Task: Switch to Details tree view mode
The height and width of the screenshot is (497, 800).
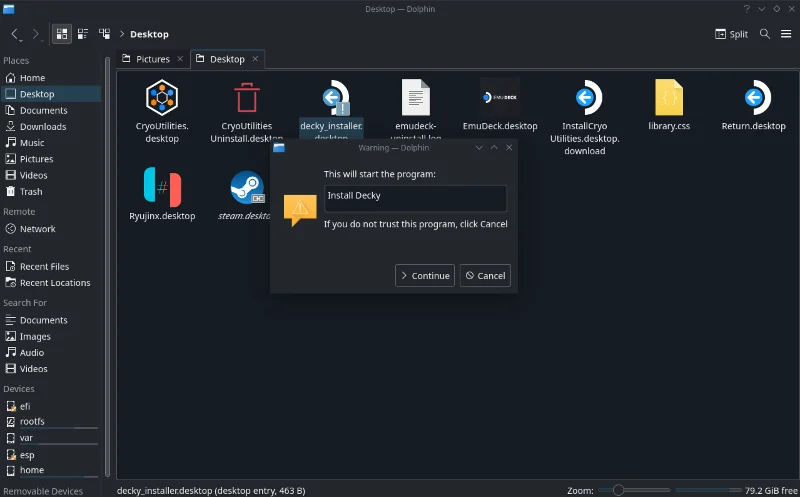Action: [105, 34]
